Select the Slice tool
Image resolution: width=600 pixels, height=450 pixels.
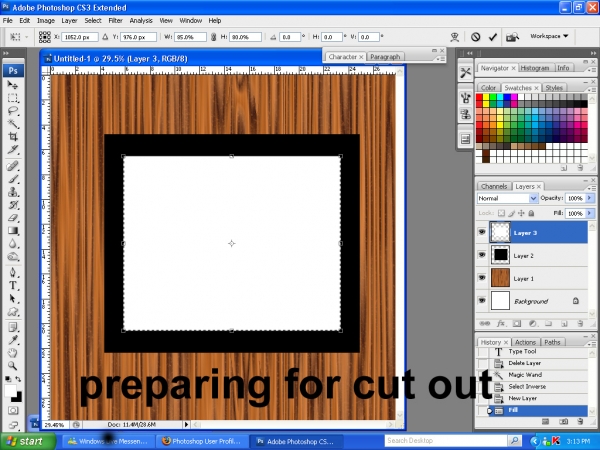[13, 150]
